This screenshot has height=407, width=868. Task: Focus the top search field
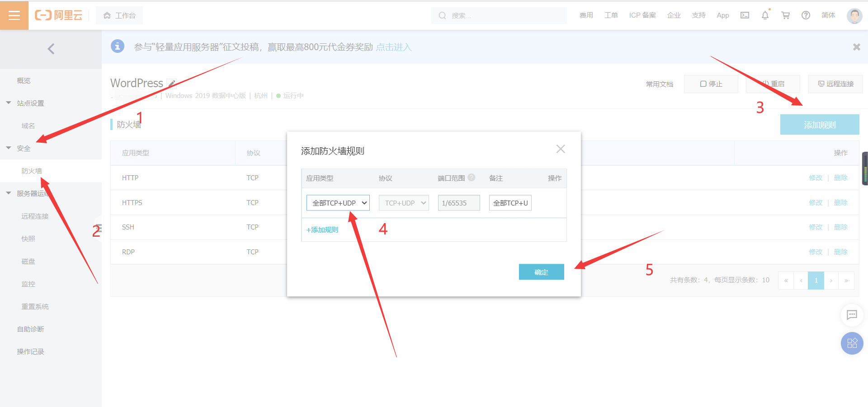pos(499,15)
